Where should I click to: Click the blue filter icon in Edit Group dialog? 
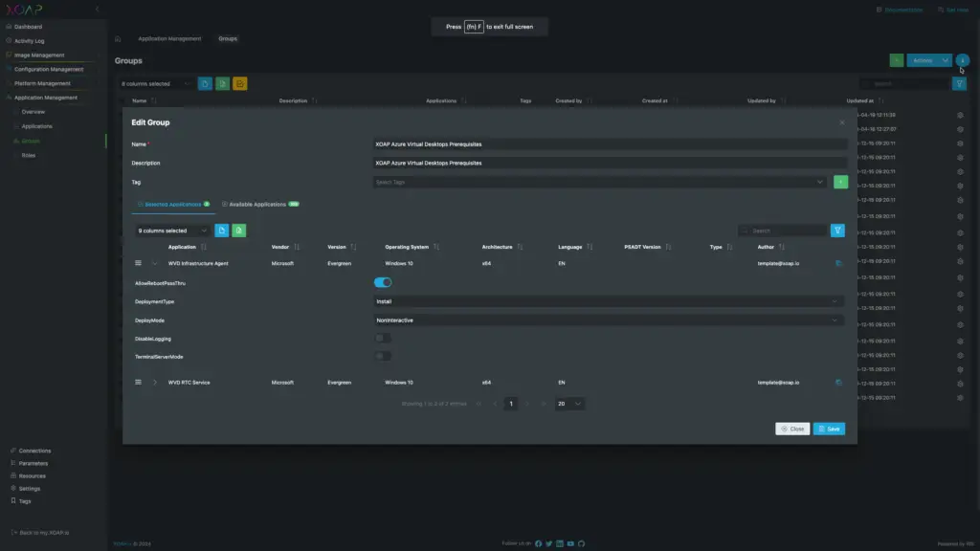[837, 231]
